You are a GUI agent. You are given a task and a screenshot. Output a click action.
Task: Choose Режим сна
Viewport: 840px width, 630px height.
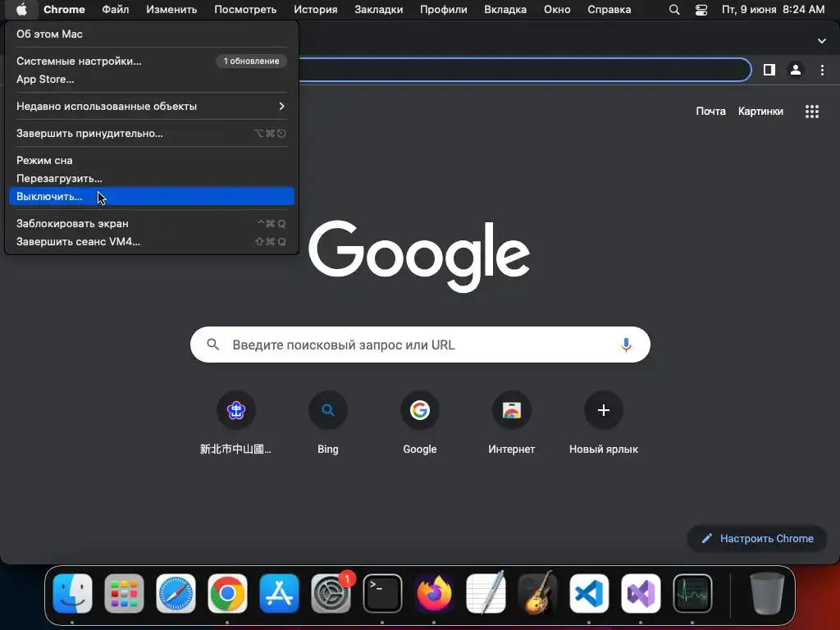click(x=152, y=160)
